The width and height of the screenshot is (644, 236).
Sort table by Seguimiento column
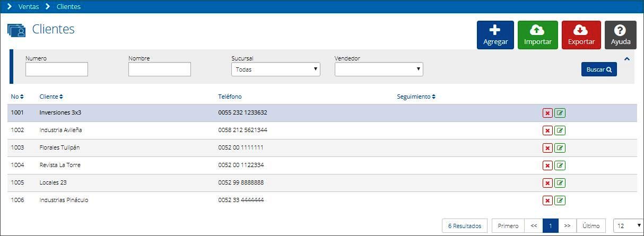pyautogui.click(x=416, y=97)
